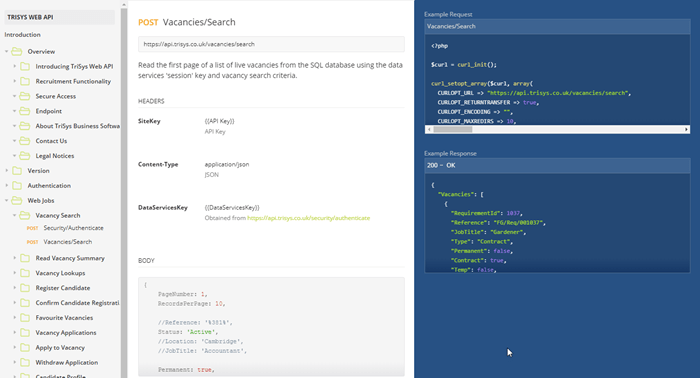
Task: Collapse the Web Jobs tree node arrow
Action: [6, 200]
